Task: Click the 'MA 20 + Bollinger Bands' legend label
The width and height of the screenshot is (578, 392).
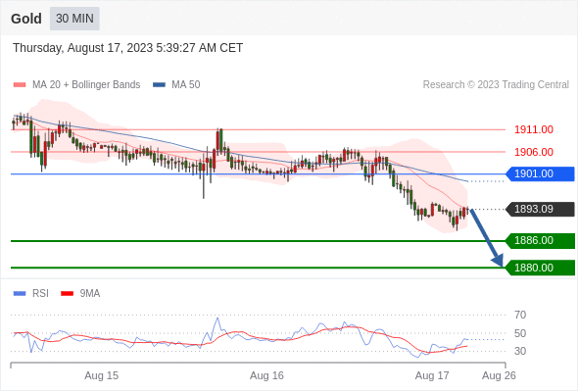Action: pyautogui.click(x=86, y=85)
